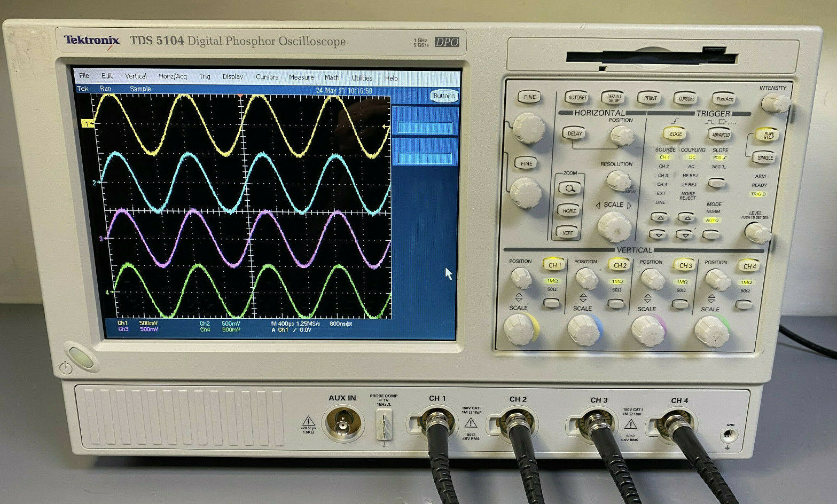Image resolution: width=837 pixels, height=504 pixels.
Task: Toggle the CH 2 vertical button
Action: point(620,265)
